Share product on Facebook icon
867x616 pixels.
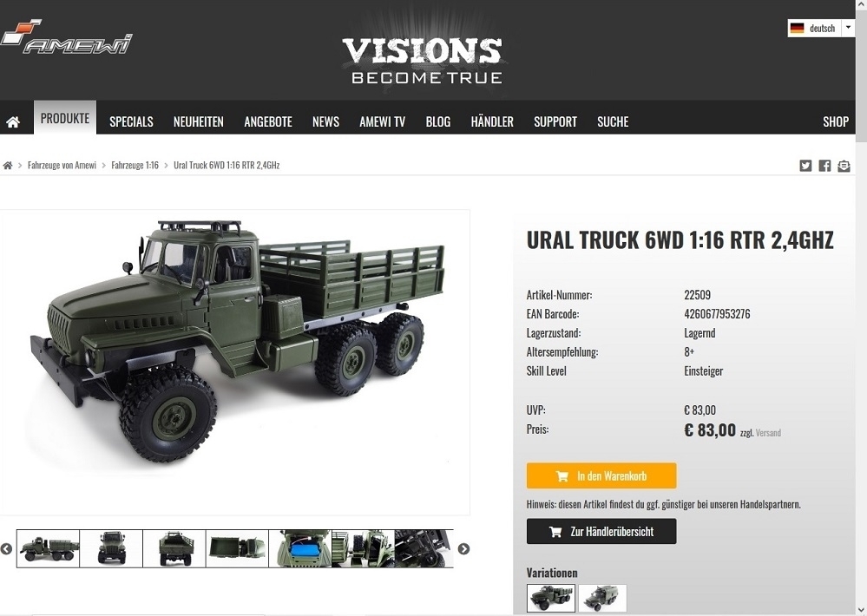click(x=824, y=166)
